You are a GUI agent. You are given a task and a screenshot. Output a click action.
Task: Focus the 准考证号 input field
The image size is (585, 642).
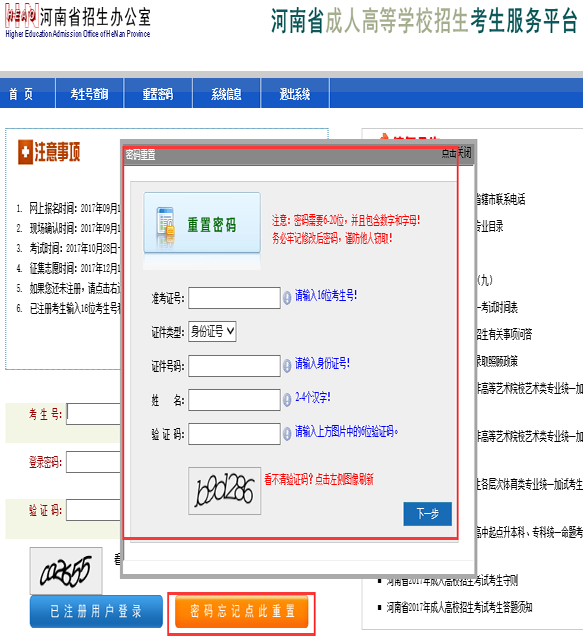[x=234, y=298]
